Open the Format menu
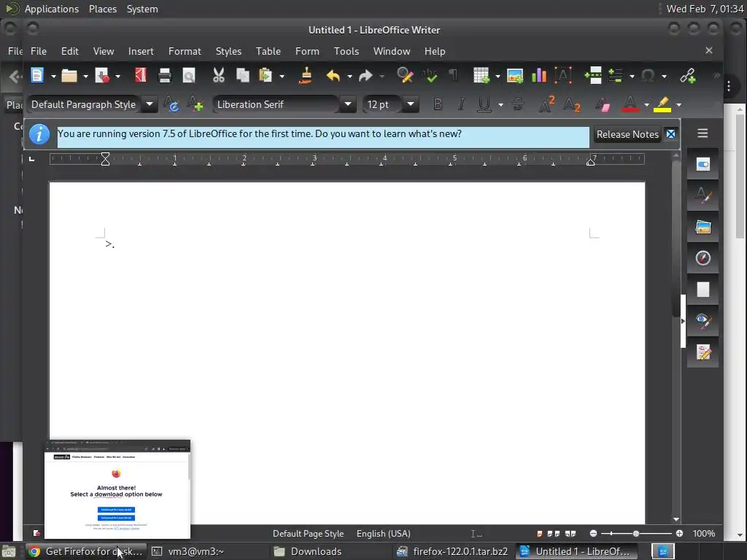Screen dimensions: 747x560 [x=185, y=51]
